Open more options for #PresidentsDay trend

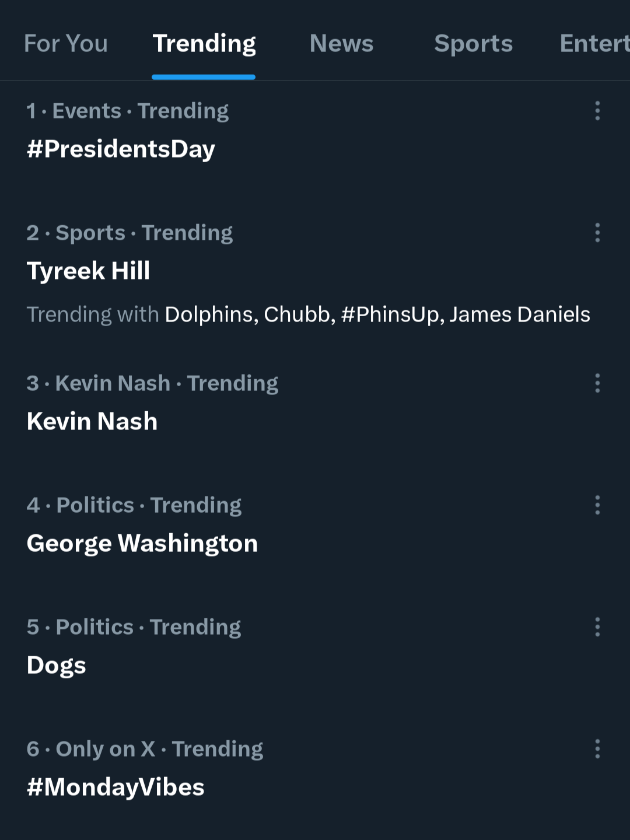point(597,111)
